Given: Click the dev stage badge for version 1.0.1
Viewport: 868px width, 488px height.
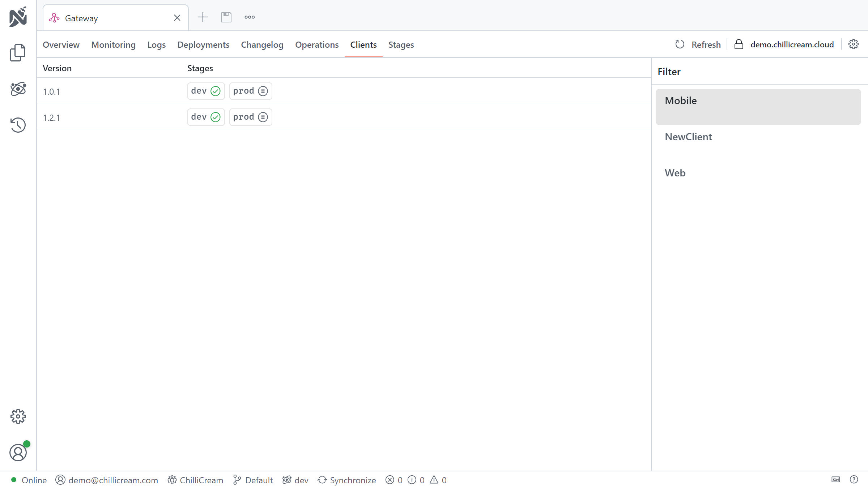Looking at the screenshot, I should pos(206,91).
